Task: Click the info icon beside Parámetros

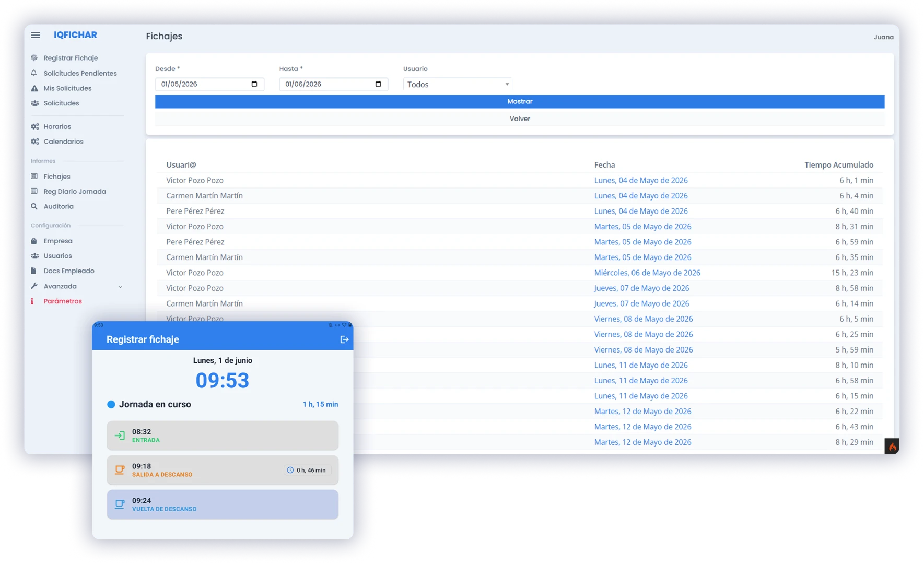Action: (32, 301)
